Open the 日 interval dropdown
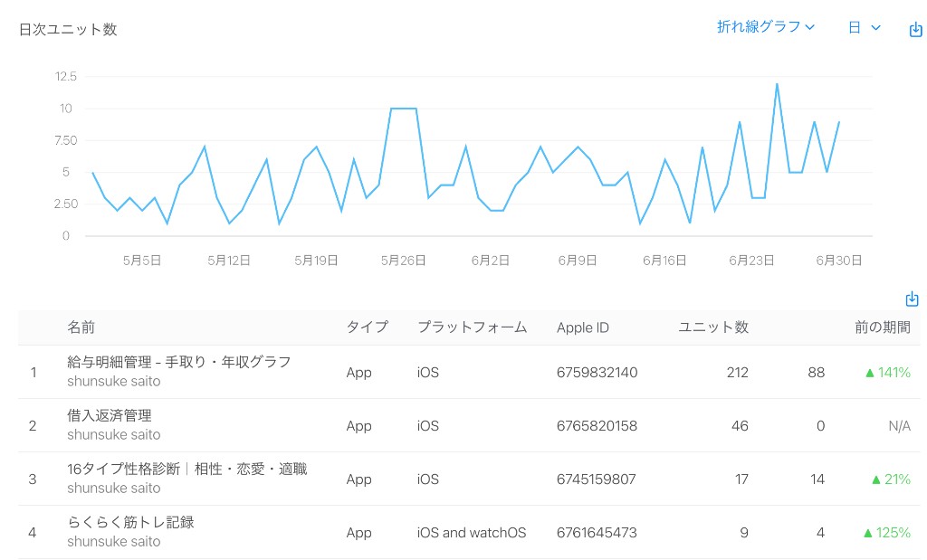Viewport: 927px width, 560px height. pyautogui.click(x=865, y=27)
